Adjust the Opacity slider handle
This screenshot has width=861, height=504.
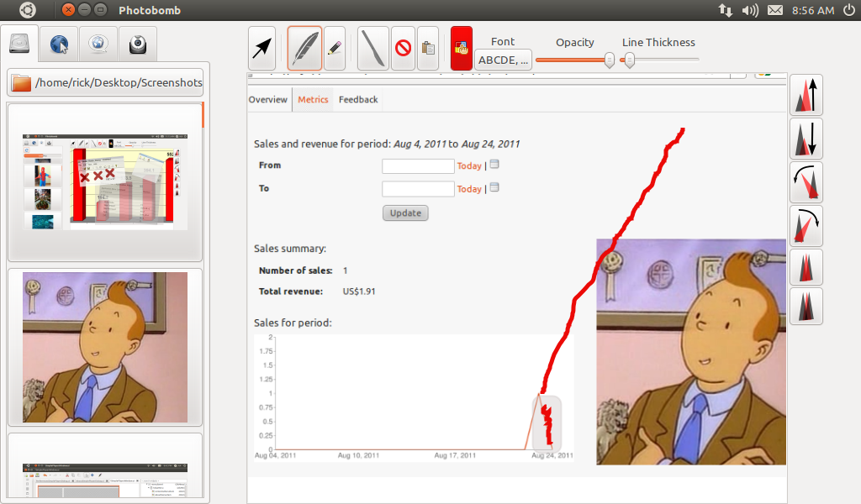pos(609,60)
